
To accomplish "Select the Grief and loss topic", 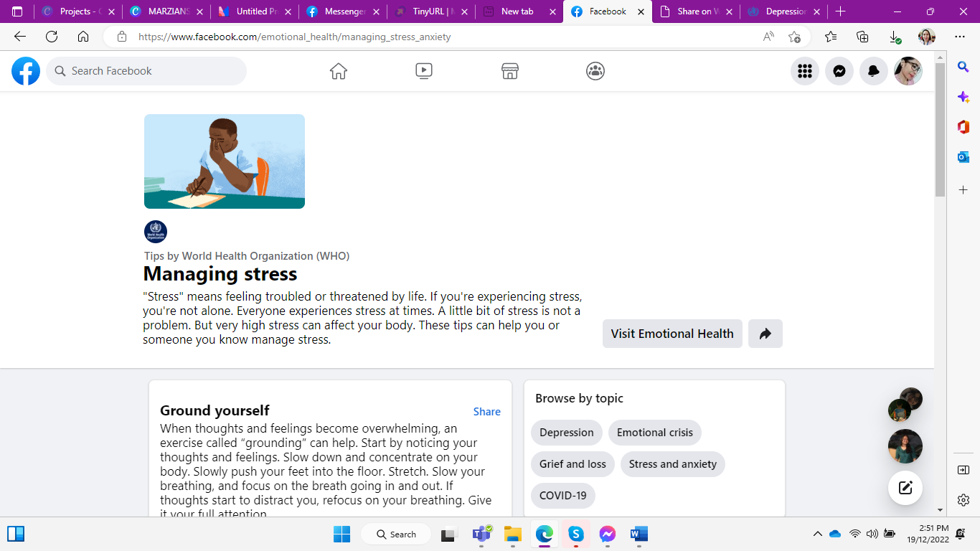I will coord(573,464).
